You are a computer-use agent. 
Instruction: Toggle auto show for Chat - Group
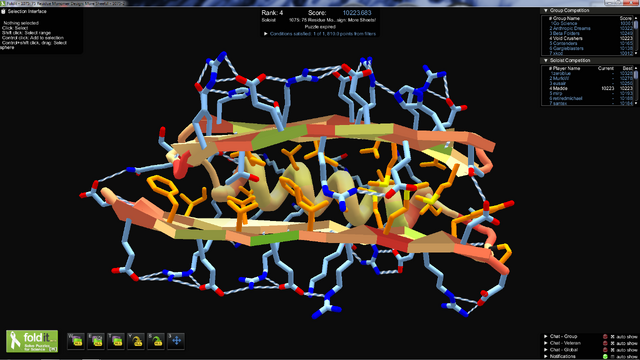pos(612,337)
